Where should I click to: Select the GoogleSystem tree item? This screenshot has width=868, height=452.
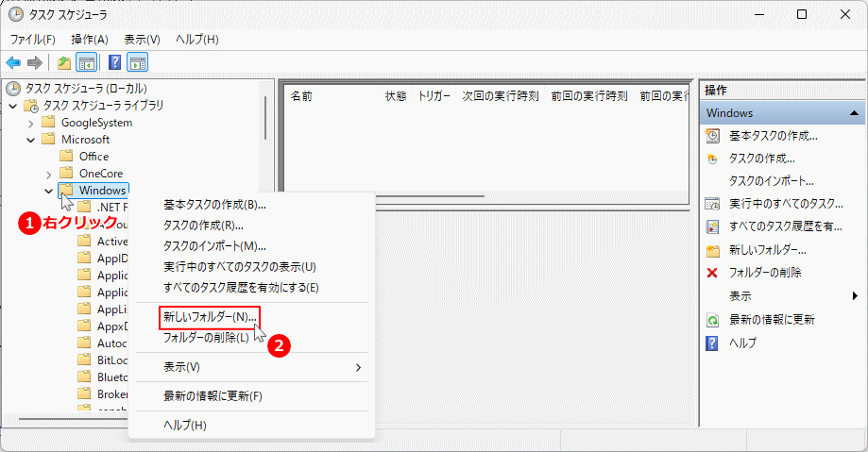click(x=97, y=123)
